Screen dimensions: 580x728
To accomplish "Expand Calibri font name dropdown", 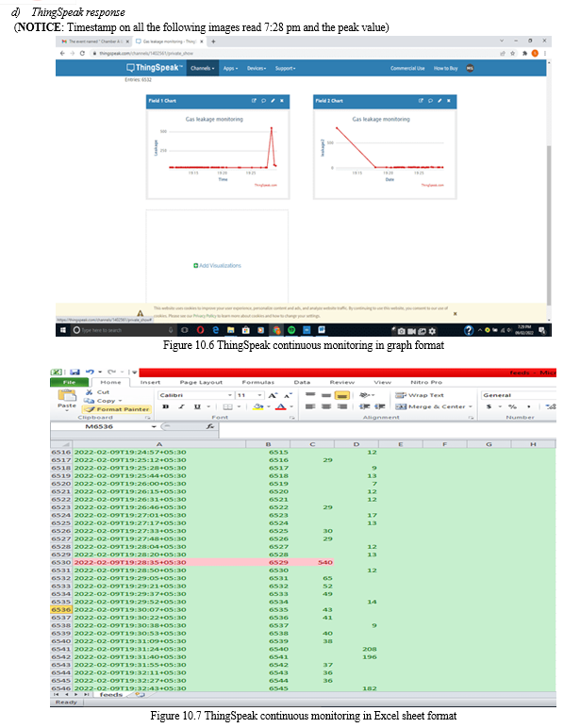I will click(x=230, y=395).
